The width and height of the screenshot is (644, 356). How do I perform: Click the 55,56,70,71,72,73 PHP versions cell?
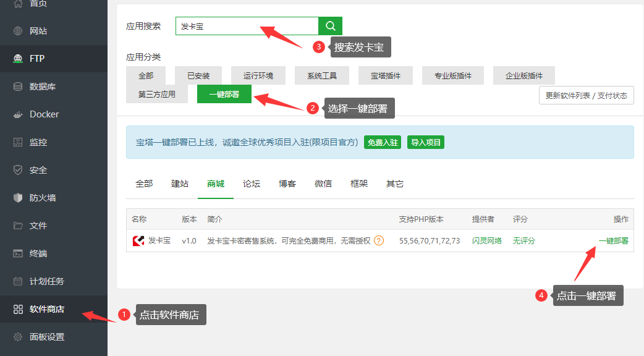430,240
